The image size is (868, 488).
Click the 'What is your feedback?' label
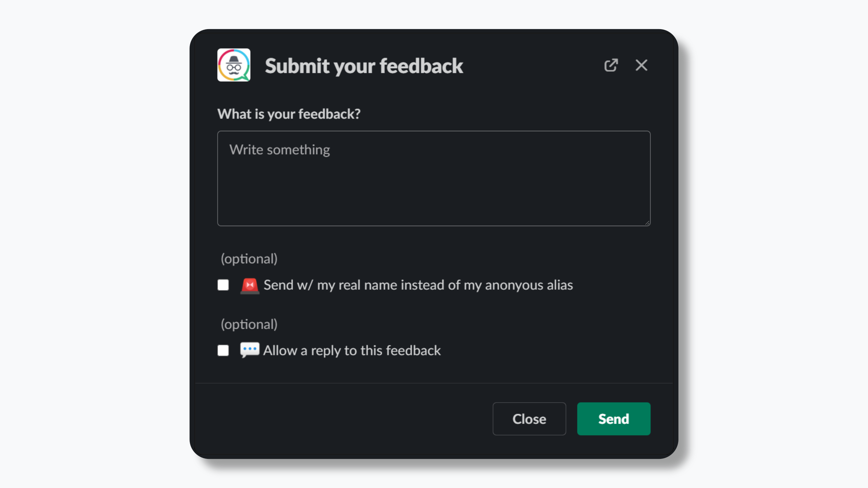289,114
